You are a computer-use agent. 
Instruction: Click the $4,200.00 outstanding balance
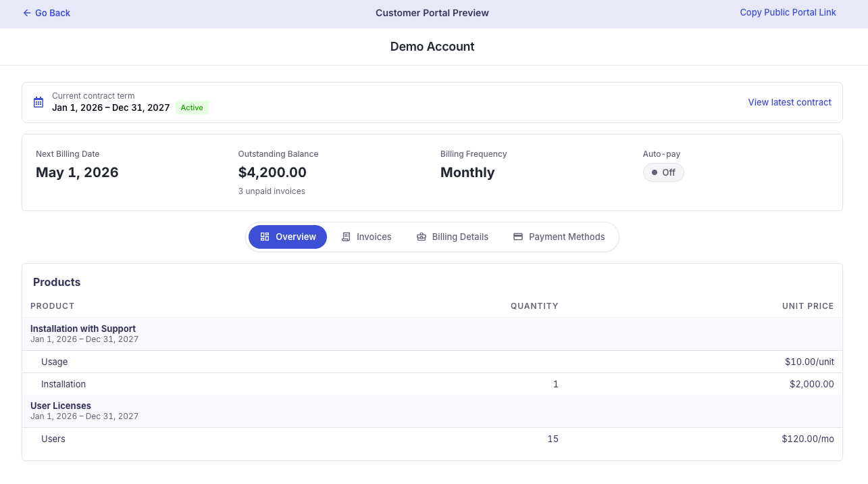[272, 172]
